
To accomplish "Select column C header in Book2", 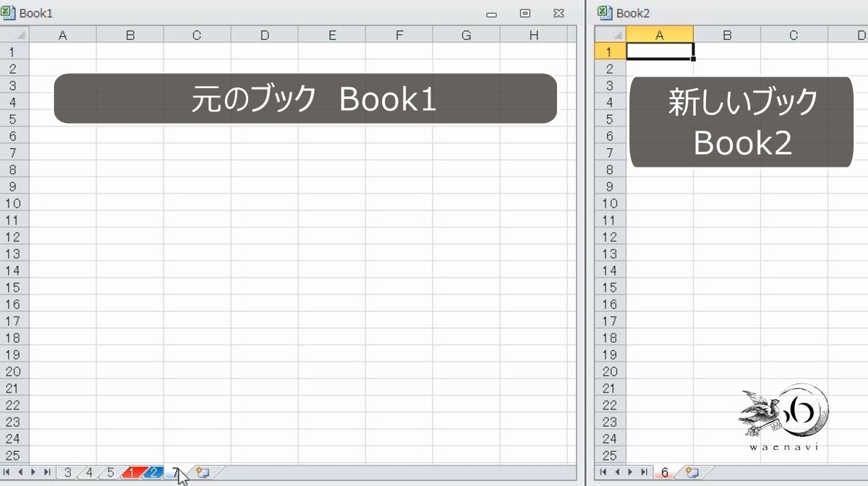I will coord(794,35).
